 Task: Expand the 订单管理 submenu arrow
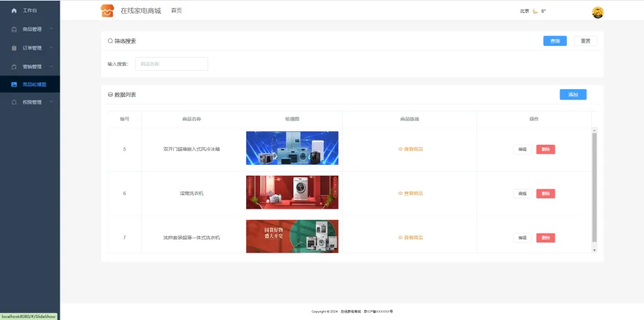coord(51,47)
